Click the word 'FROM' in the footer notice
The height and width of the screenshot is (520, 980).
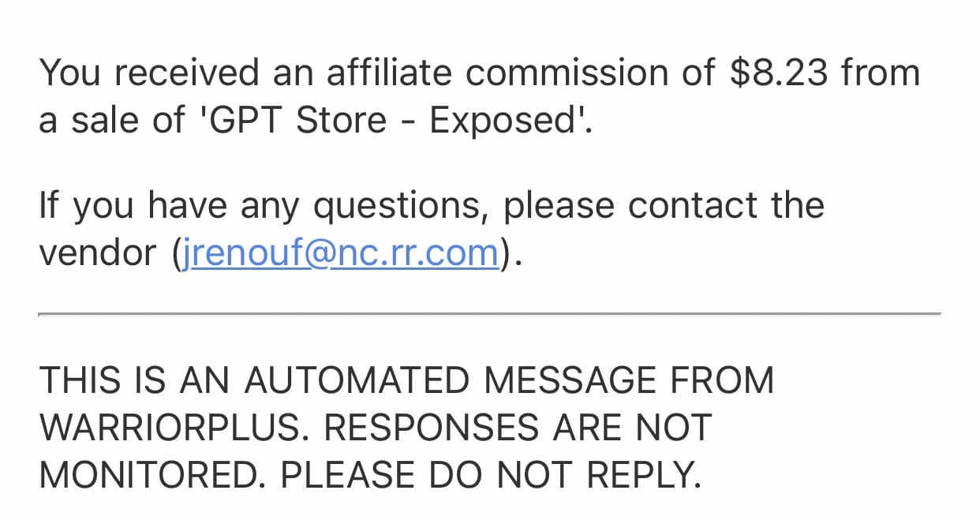pyautogui.click(x=723, y=380)
